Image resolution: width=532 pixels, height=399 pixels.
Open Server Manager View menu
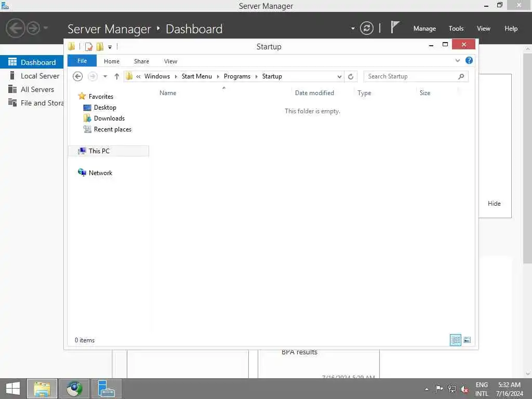point(484,29)
